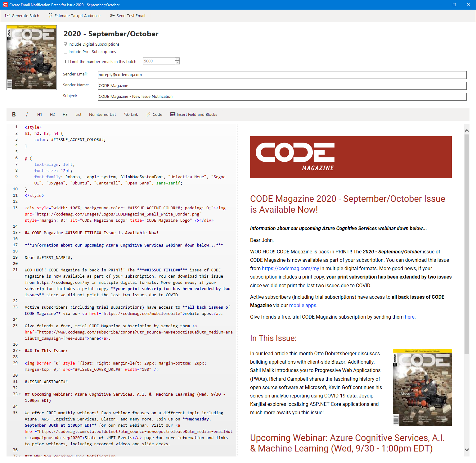
Task: Click '### In This Issue:' on line 27
Action: [46, 351]
